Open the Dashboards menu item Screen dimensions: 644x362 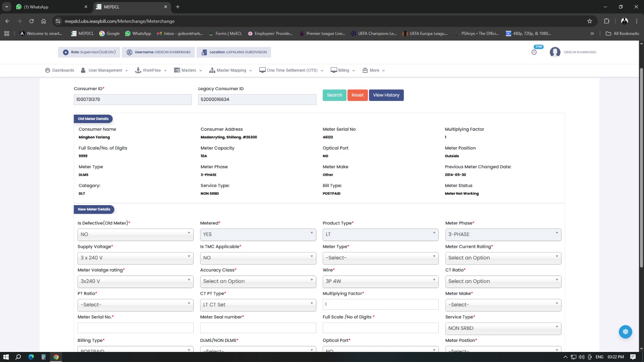[60, 70]
